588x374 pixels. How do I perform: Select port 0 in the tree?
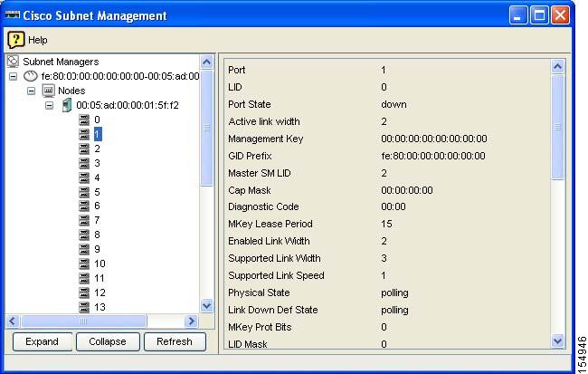[97, 120]
